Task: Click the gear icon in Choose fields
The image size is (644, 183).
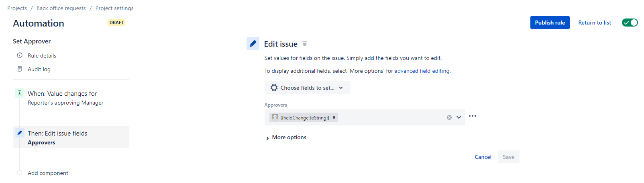Action: coord(274,88)
